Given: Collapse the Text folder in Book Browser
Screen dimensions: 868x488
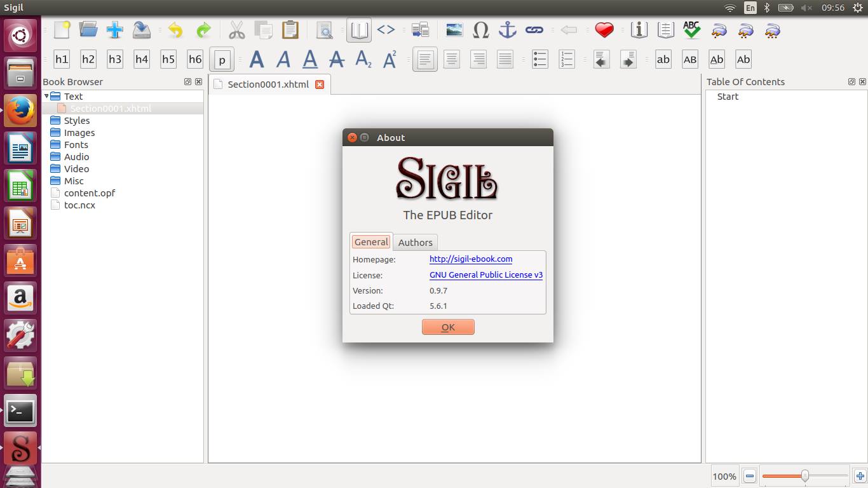Looking at the screenshot, I should point(46,96).
